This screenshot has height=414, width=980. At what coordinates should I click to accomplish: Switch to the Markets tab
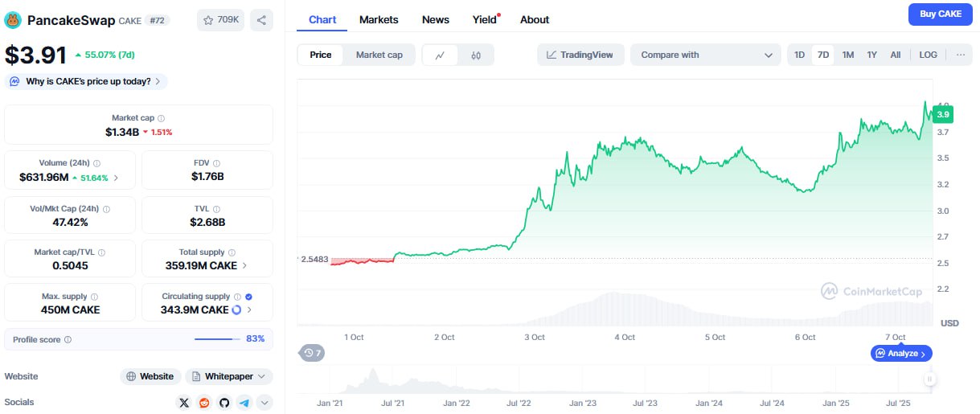pos(379,19)
